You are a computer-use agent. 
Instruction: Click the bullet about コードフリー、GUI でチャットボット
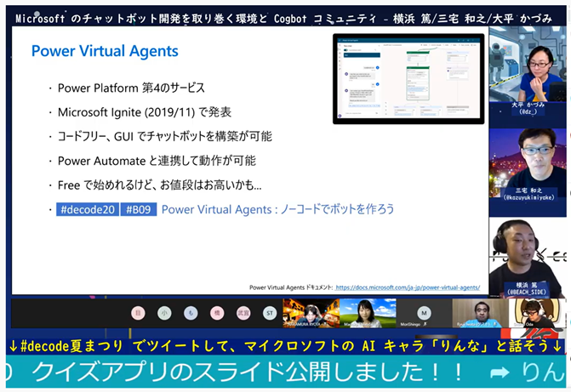(x=164, y=137)
